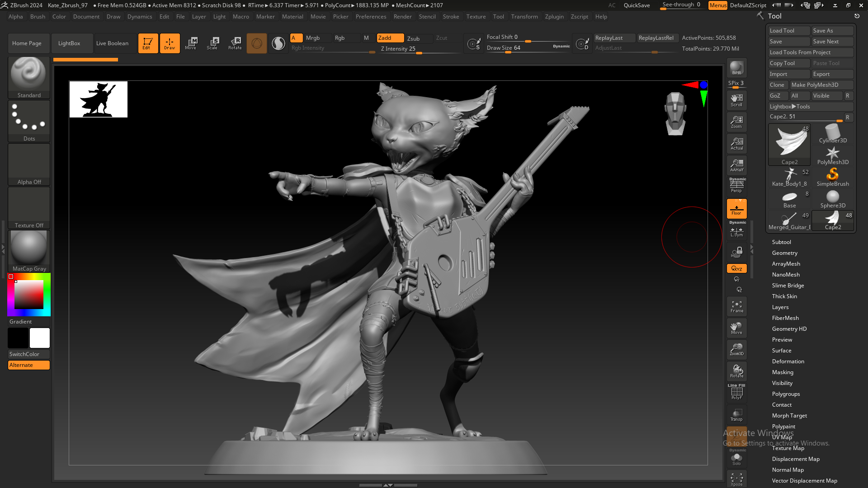Screen dimensions: 868x488
Task: Click the Load Tool button
Action: tap(789, 31)
